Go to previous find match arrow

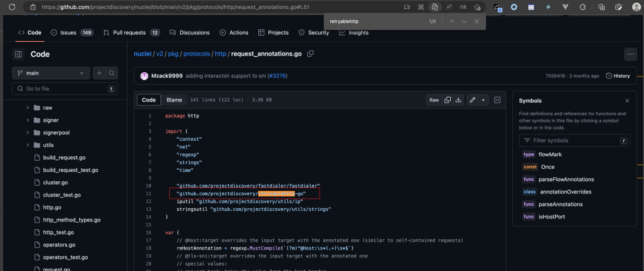451,21
